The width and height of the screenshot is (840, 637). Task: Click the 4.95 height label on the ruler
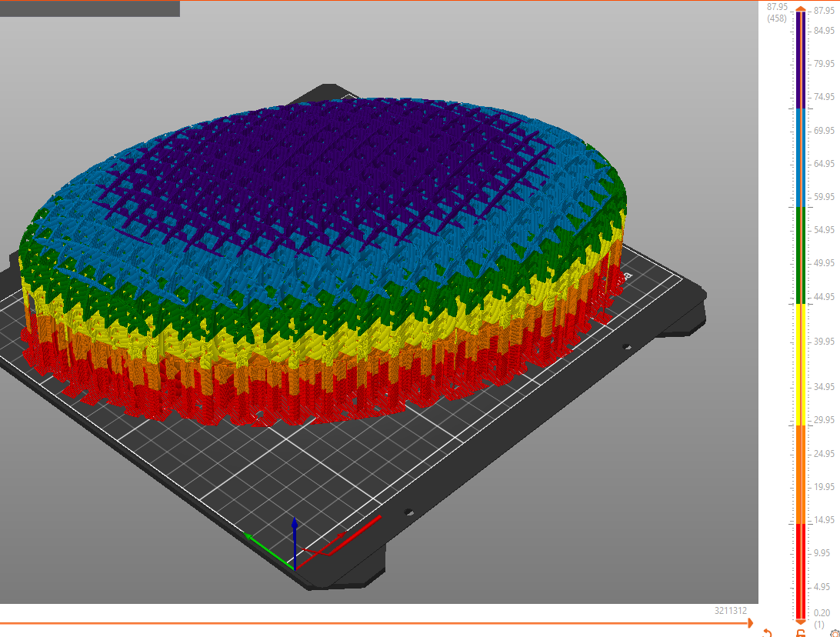(824, 587)
